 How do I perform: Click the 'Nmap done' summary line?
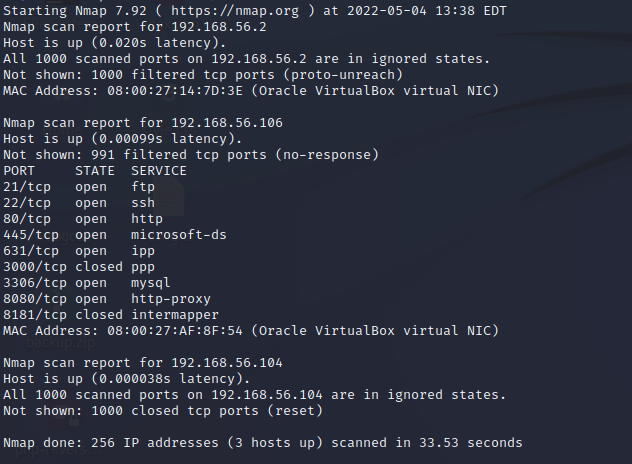click(262, 443)
